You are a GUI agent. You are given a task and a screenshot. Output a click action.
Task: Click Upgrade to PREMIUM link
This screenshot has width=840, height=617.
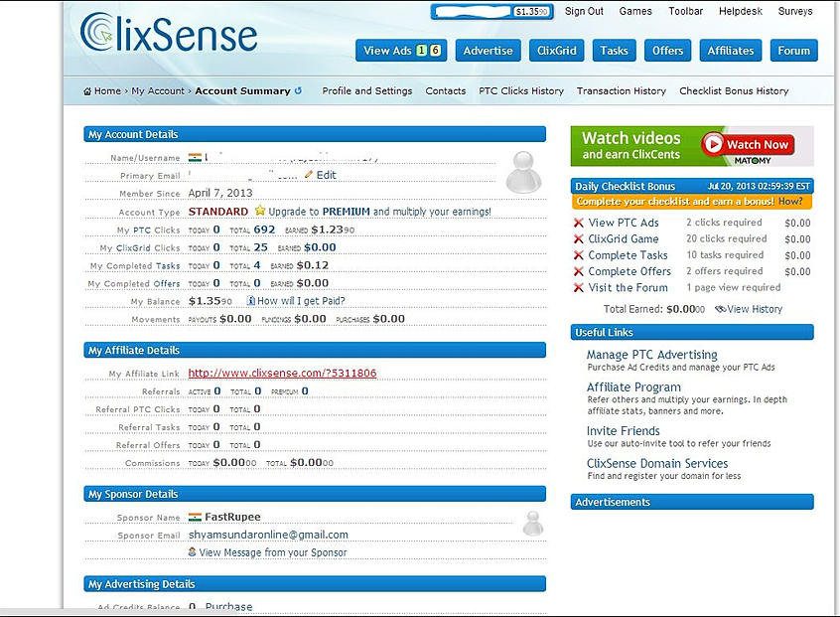(379, 212)
